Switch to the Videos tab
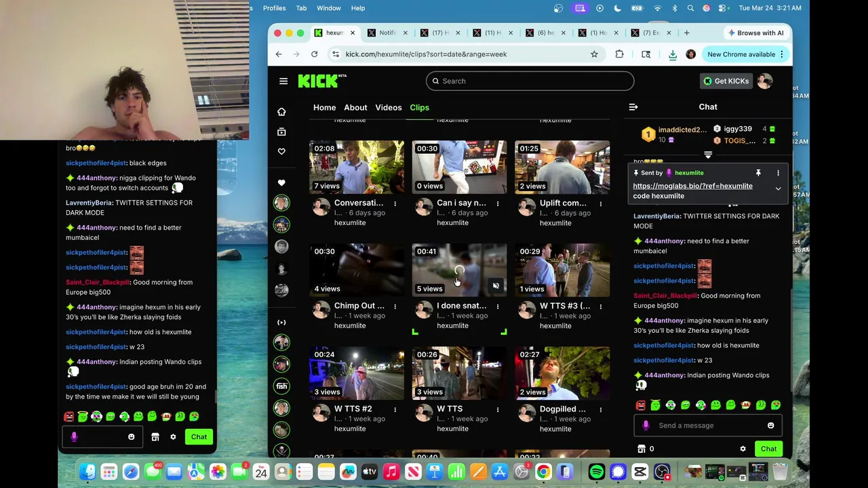868x488 pixels. 389,107
